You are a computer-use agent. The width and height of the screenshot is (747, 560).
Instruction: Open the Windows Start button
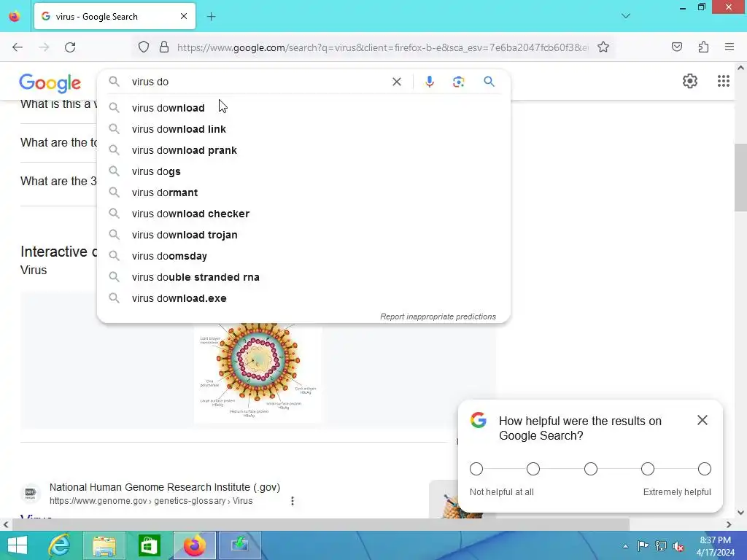[18, 545]
